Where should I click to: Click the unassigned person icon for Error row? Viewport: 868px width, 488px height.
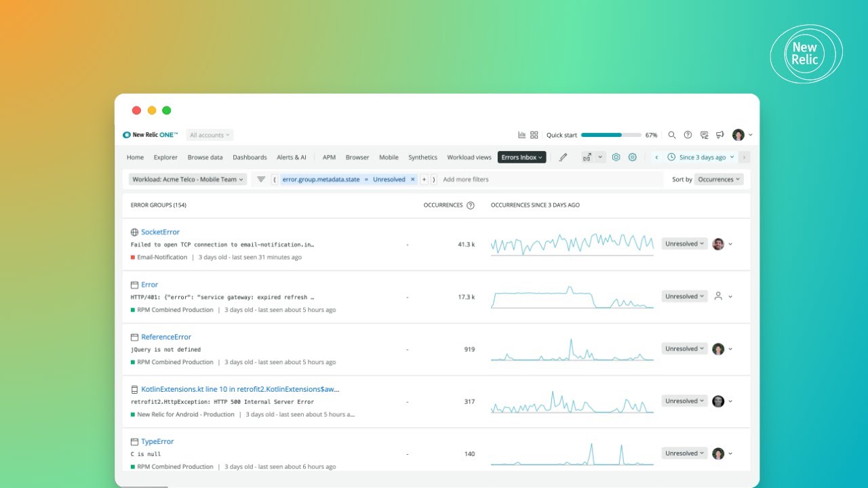[718, 296]
